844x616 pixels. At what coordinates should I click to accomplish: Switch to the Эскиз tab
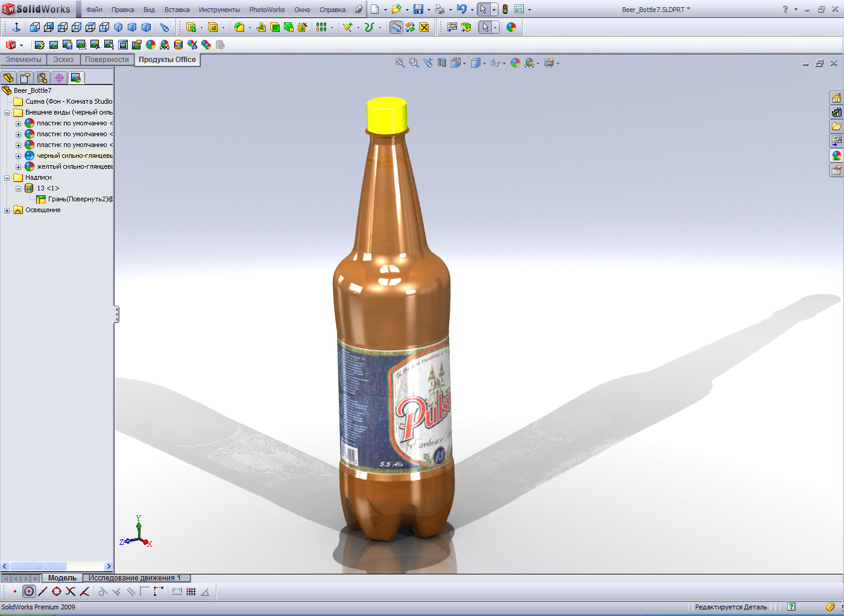point(63,60)
